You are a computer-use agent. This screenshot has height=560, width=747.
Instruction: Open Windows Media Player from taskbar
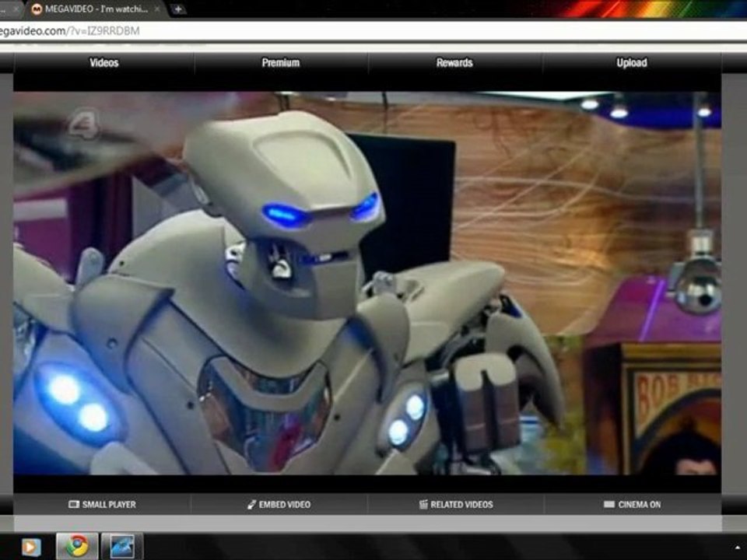31,547
